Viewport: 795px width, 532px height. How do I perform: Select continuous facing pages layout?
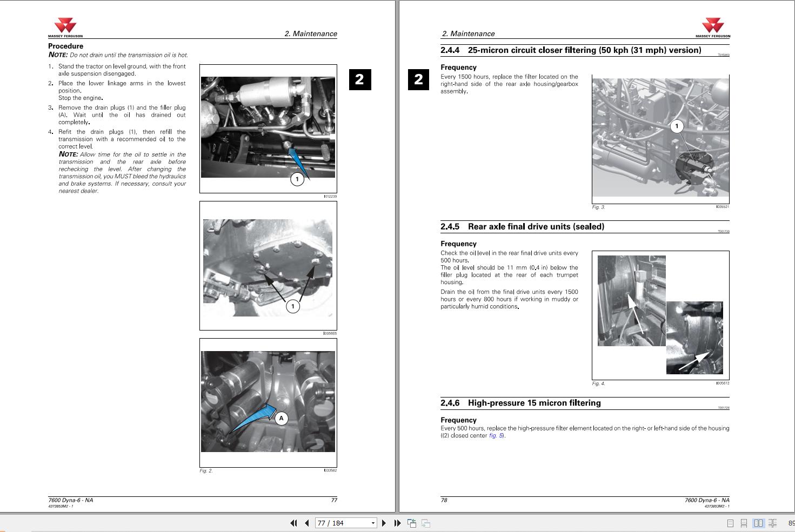[x=772, y=523]
